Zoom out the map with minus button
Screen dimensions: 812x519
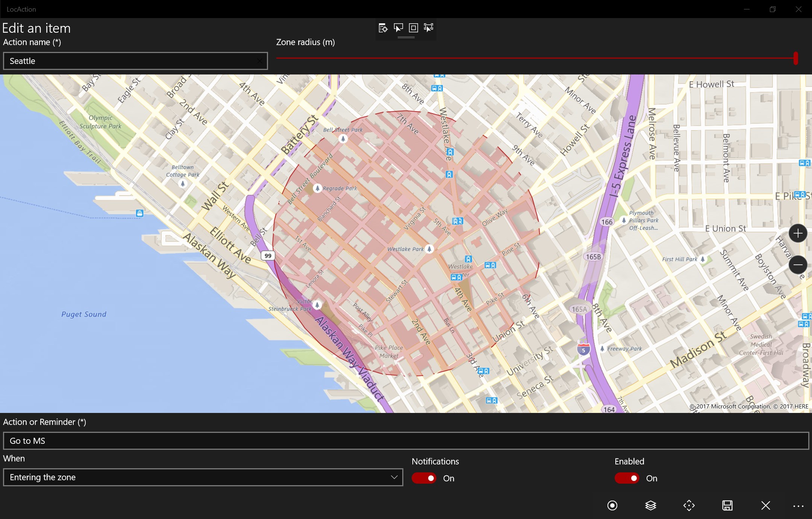click(x=798, y=265)
